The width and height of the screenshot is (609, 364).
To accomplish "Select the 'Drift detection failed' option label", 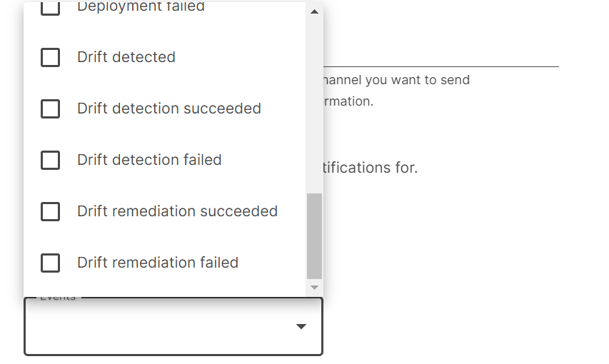I will 149,160.
